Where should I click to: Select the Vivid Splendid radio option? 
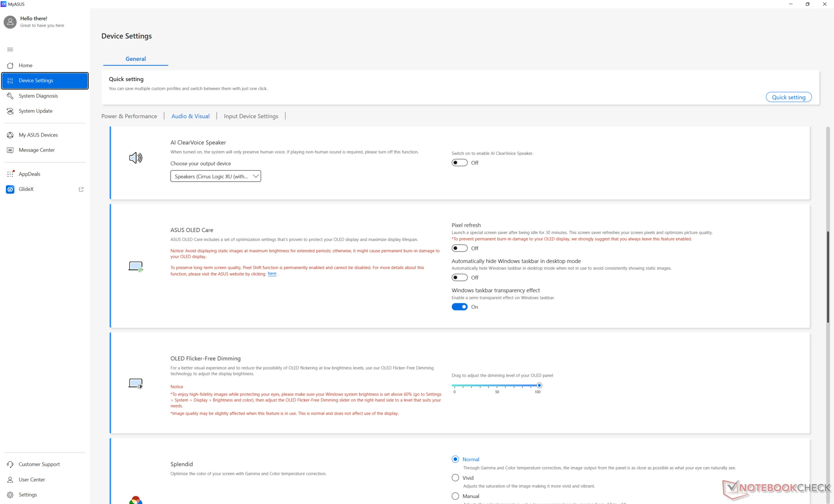[x=455, y=478]
